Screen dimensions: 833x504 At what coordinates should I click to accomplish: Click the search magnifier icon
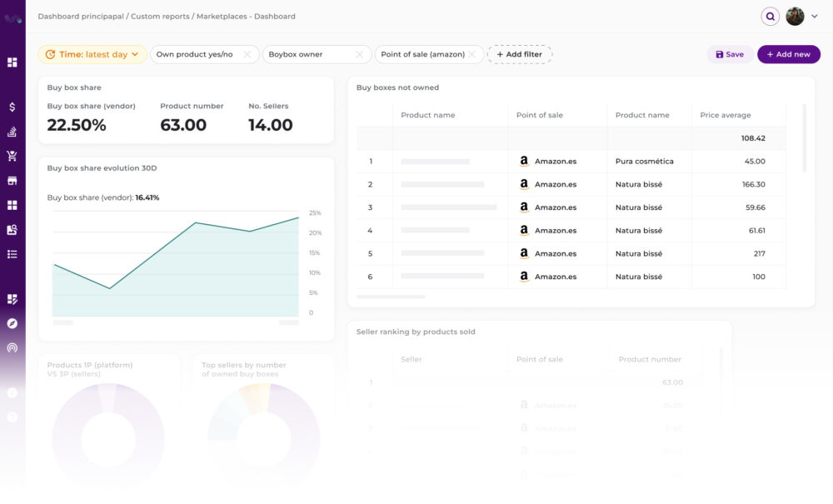(771, 16)
